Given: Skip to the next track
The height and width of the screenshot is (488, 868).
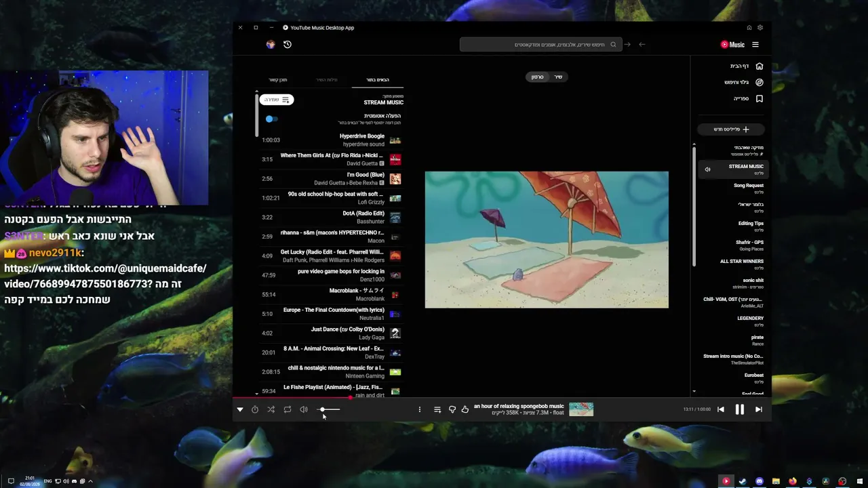Looking at the screenshot, I should pos(758,409).
